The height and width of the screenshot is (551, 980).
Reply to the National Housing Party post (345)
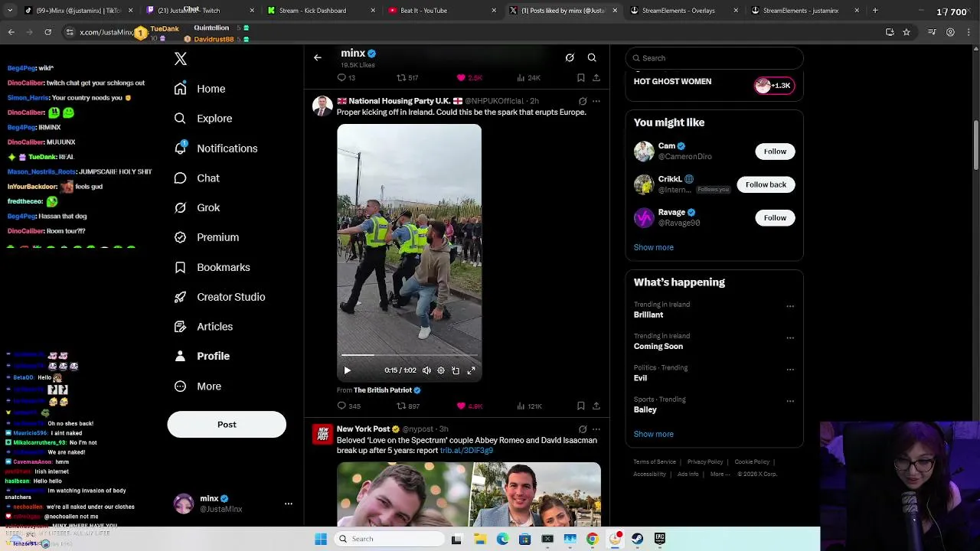click(349, 406)
